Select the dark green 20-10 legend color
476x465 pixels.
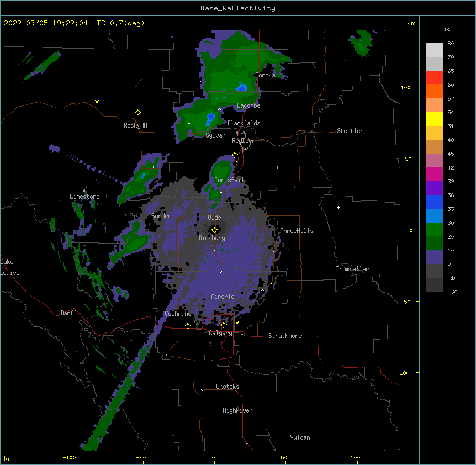pyautogui.click(x=434, y=244)
